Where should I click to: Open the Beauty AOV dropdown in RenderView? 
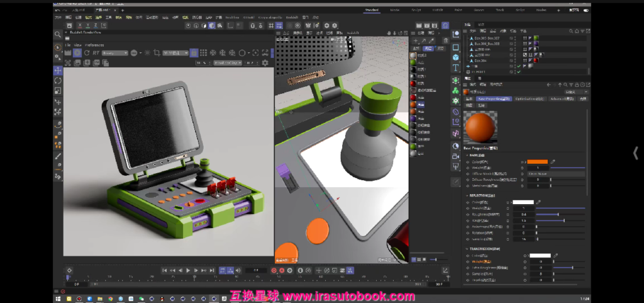point(115,53)
